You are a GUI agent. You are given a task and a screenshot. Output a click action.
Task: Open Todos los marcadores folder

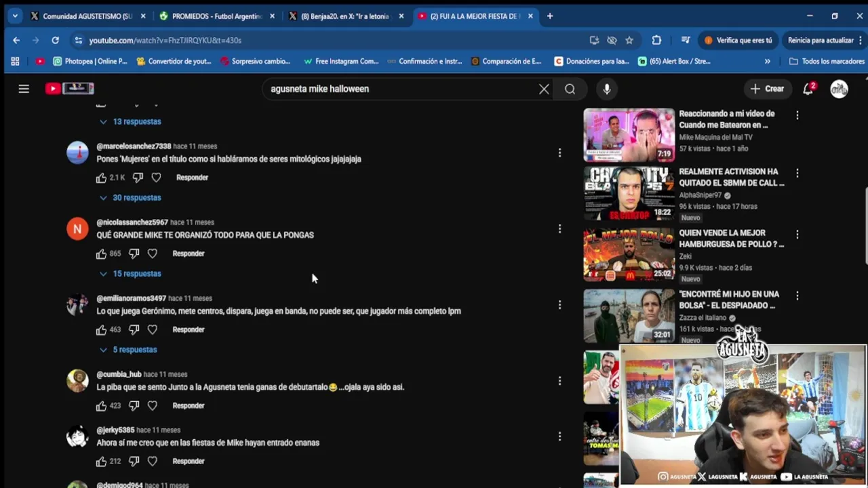(827, 61)
